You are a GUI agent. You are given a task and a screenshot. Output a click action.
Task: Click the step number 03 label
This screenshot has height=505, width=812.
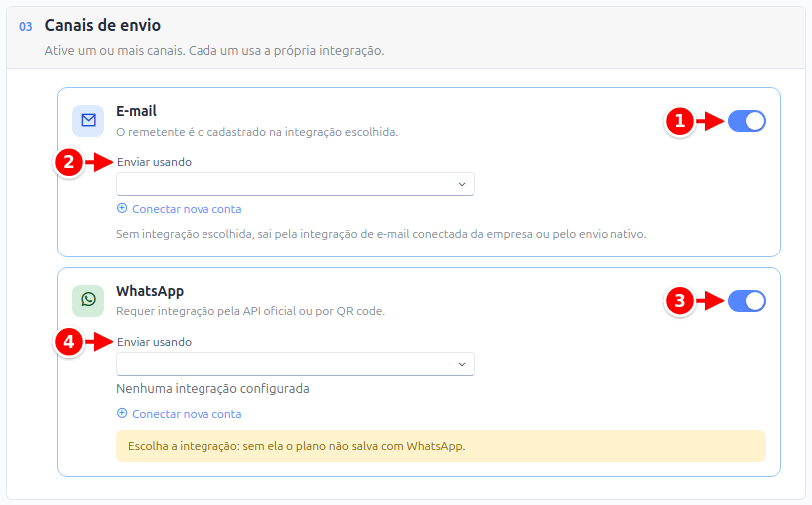[25, 26]
